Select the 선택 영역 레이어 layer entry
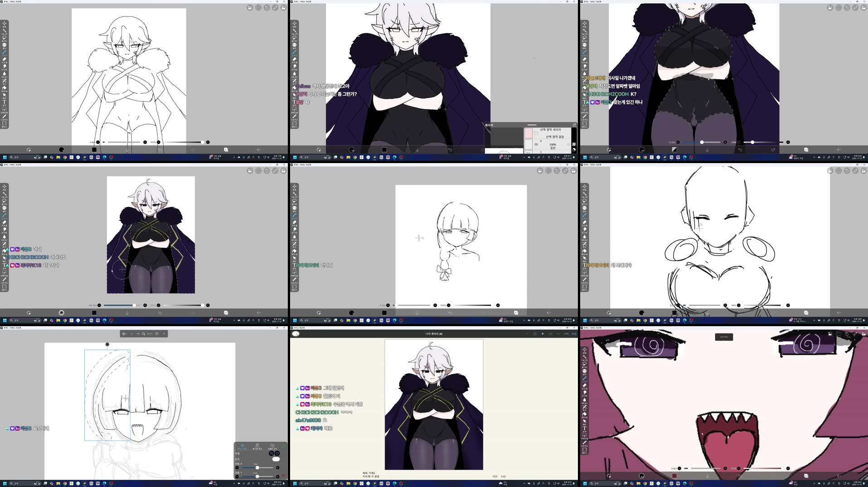 pos(550,130)
